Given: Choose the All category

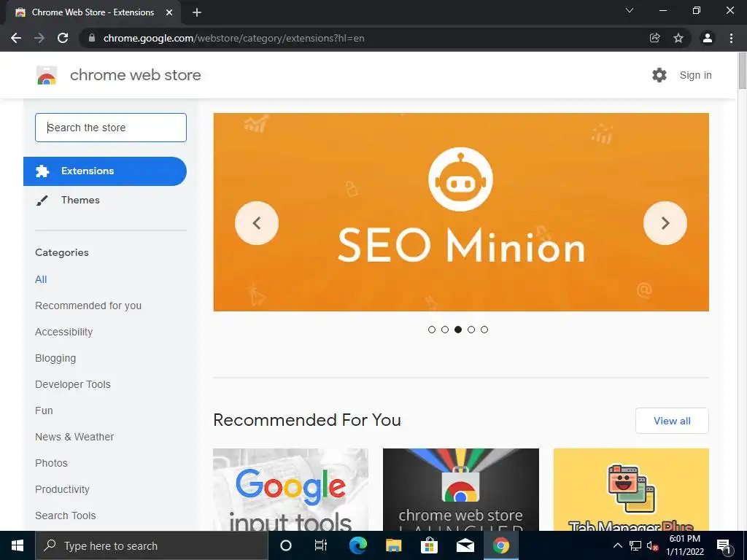Looking at the screenshot, I should point(41,279).
